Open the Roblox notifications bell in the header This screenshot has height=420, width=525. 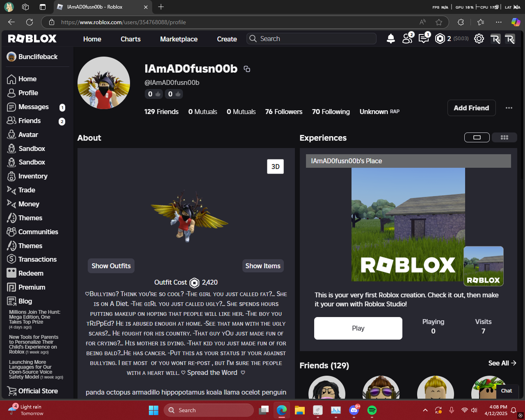[x=391, y=39]
